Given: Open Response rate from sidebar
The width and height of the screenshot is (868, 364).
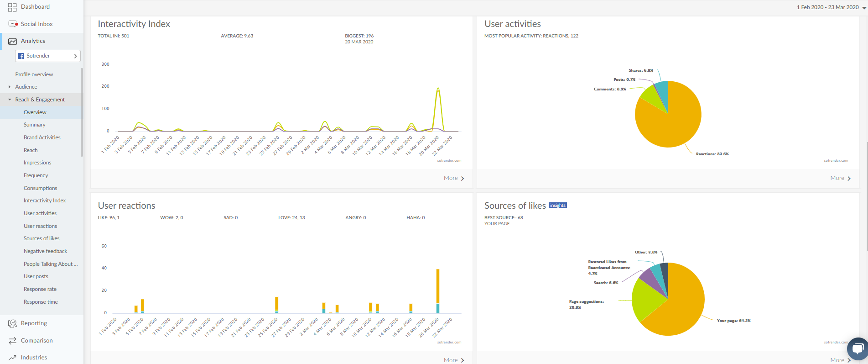Looking at the screenshot, I should pos(40,289).
